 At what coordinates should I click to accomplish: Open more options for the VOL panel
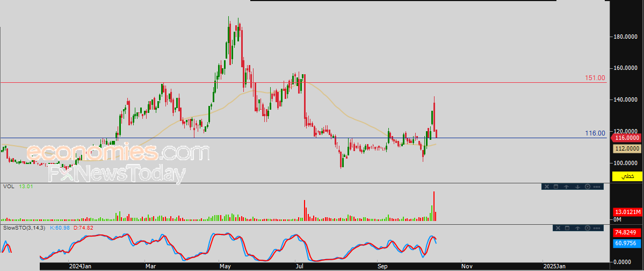pyautogui.click(x=597, y=187)
